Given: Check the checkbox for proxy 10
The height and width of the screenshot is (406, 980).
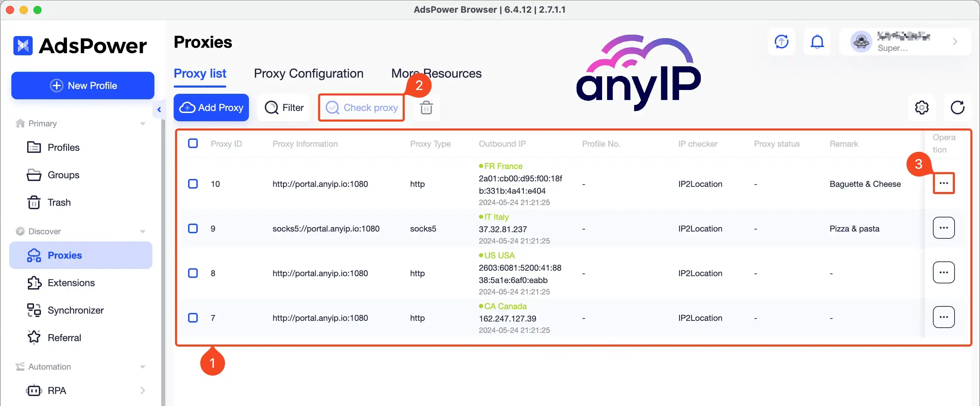Looking at the screenshot, I should (x=193, y=184).
